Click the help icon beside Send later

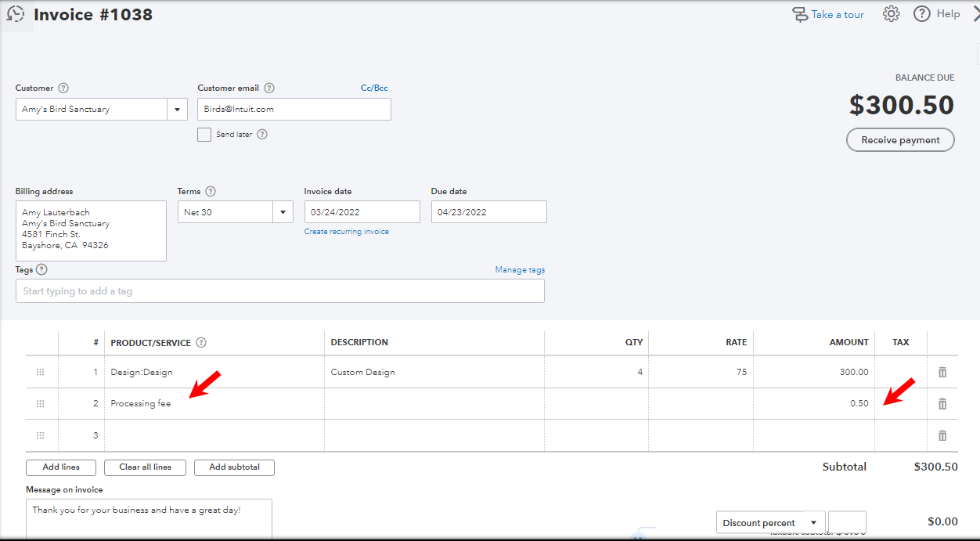[x=261, y=135]
